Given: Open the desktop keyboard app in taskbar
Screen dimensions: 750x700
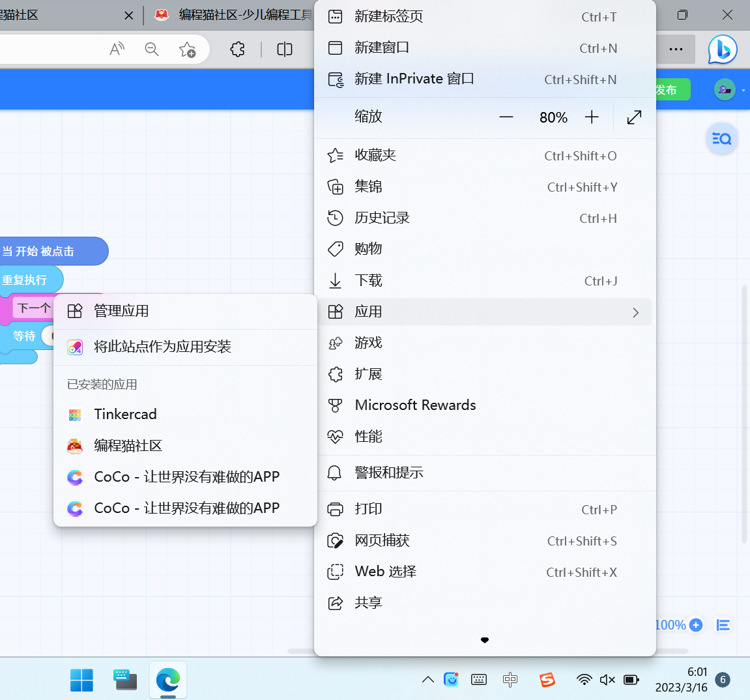Looking at the screenshot, I should 125,680.
